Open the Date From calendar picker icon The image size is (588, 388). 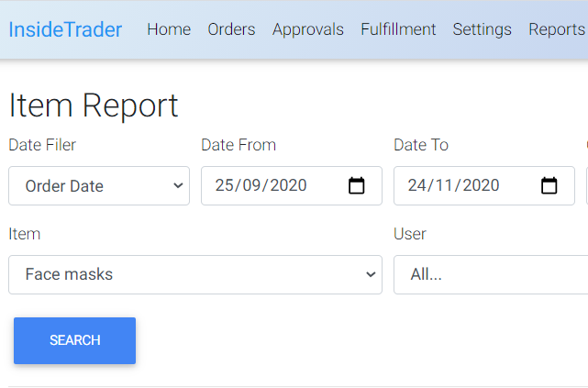point(356,185)
